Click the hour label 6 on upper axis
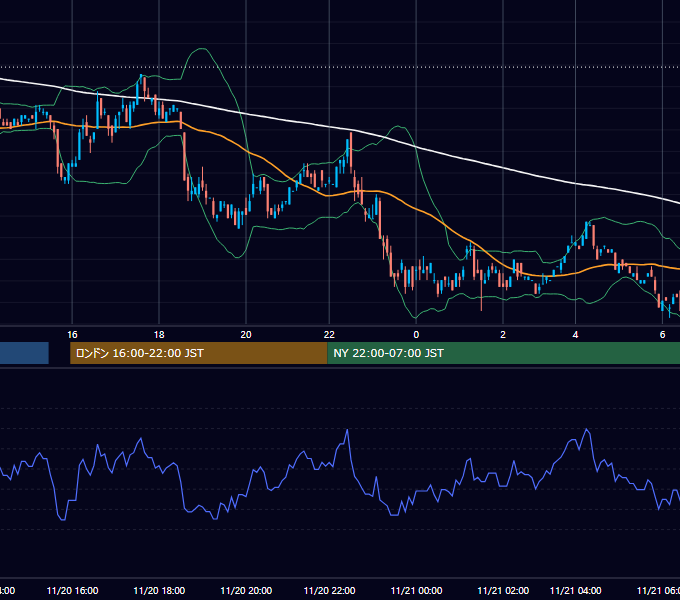Screen dimensions: 680x600 tap(662, 334)
